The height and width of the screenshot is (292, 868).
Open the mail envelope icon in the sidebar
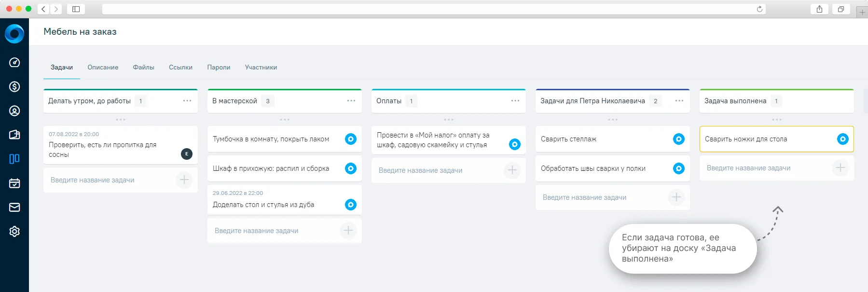click(x=14, y=208)
